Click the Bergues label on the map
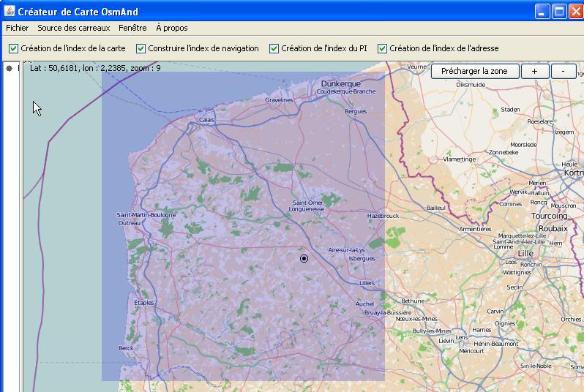Screen dimensions: 584x392 [x=356, y=111]
